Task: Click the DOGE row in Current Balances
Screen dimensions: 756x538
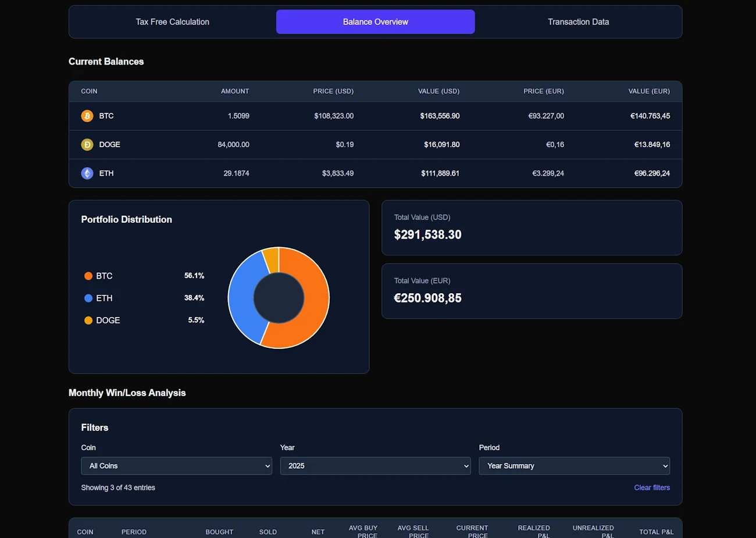Action: coord(375,144)
